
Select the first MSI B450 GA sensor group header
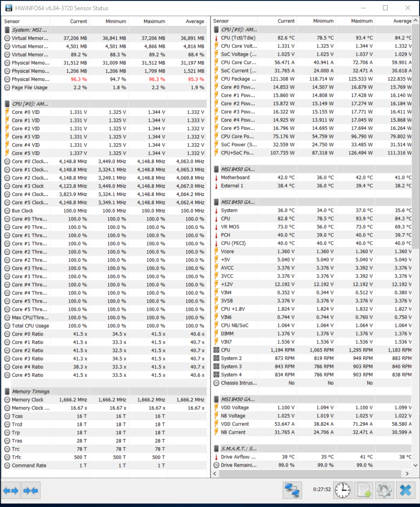(312, 169)
